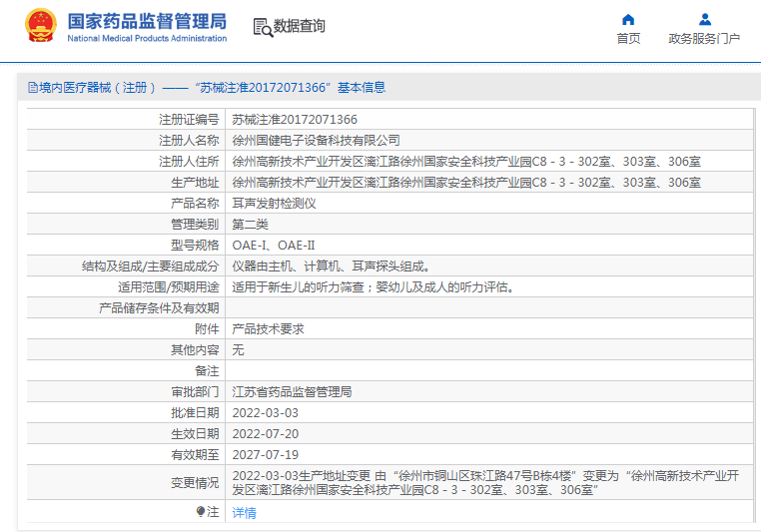Open the 详情 link
Viewport: 761px width, 532px height.
pos(244,513)
